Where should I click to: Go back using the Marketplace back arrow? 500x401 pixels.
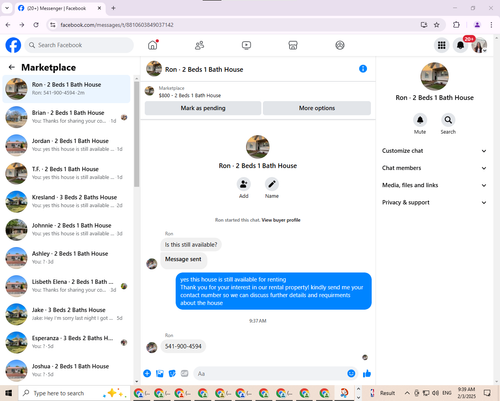(12, 67)
